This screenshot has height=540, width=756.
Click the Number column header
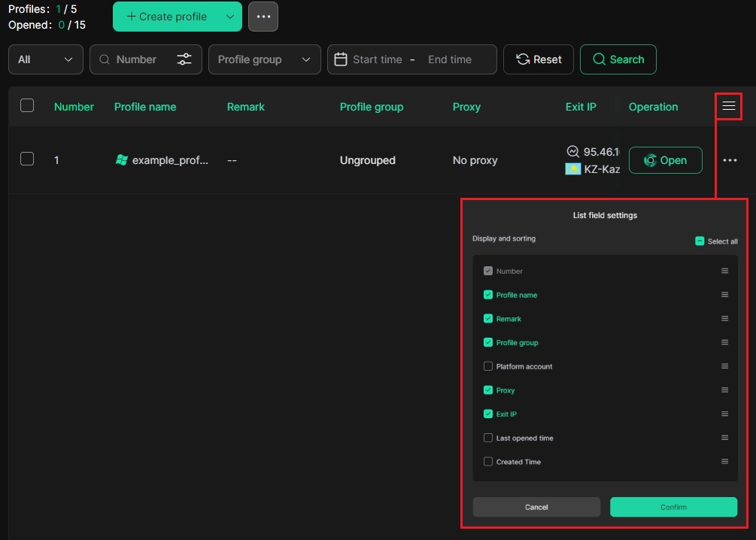[74, 107]
